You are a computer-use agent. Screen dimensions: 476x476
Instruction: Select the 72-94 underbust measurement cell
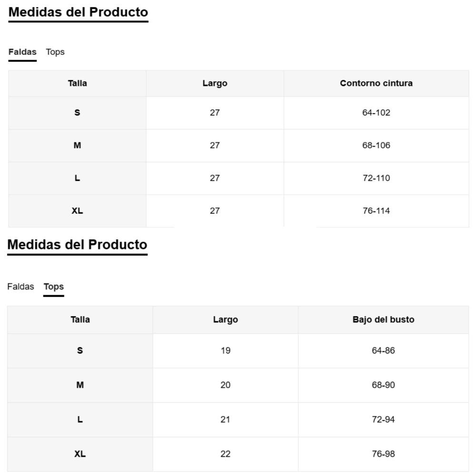pyautogui.click(x=383, y=419)
